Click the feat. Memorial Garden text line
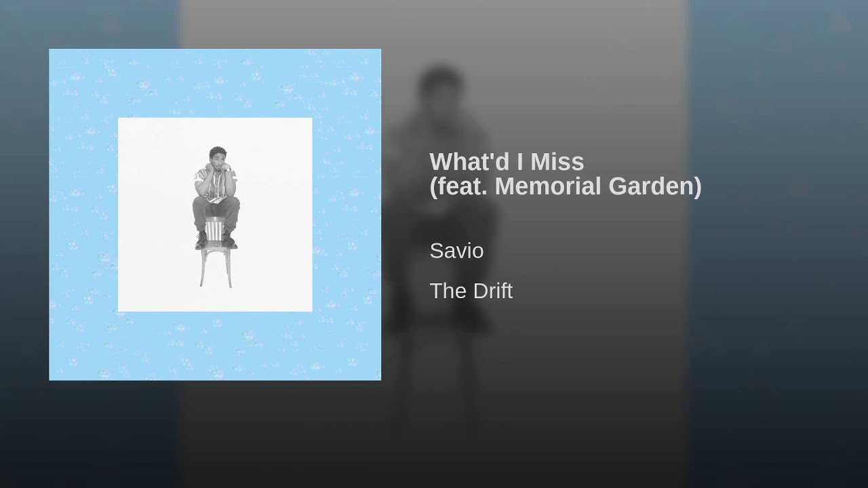The image size is (868, 488). tap(566, 186)
